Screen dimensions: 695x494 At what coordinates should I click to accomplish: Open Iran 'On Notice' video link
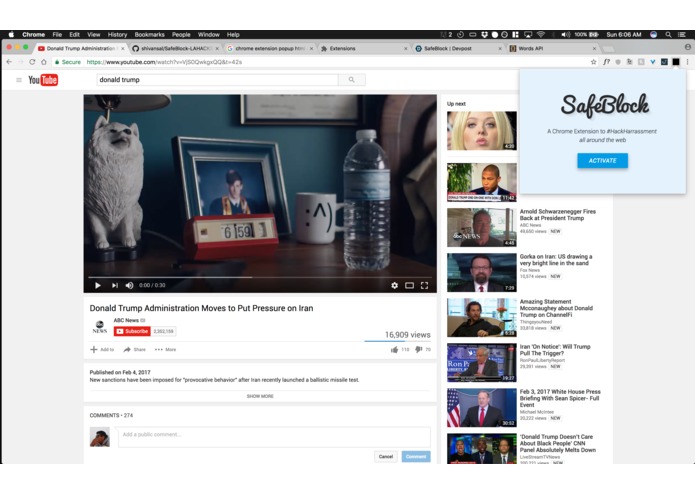(x=555, y=350)
